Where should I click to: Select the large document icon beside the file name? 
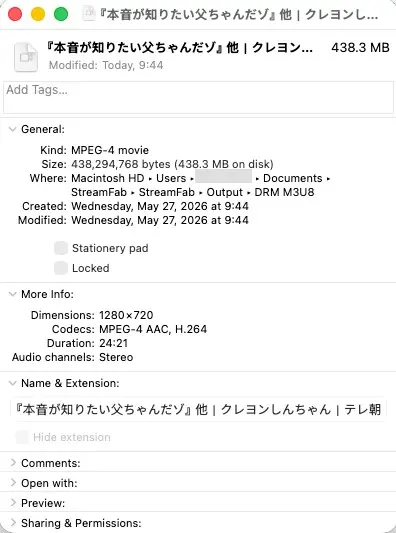click(x=26, y=57)
